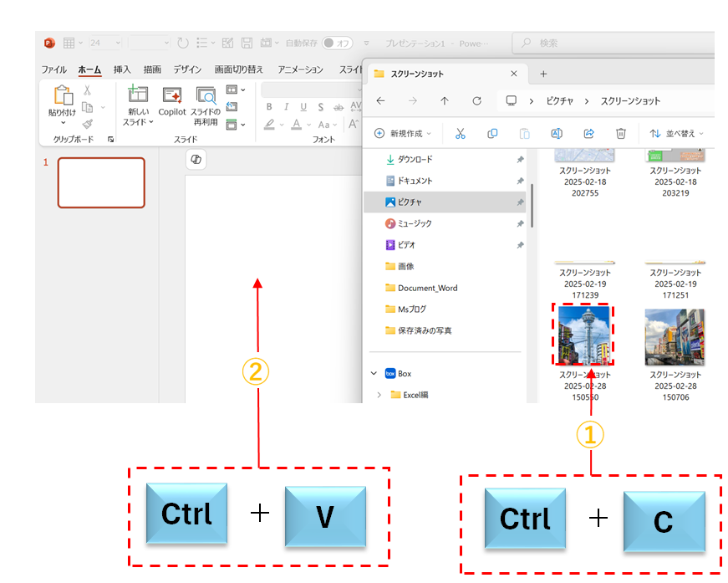Switch to the Design (デザイン) tab
Screen dimensions: 728x583
coord(187,69)
